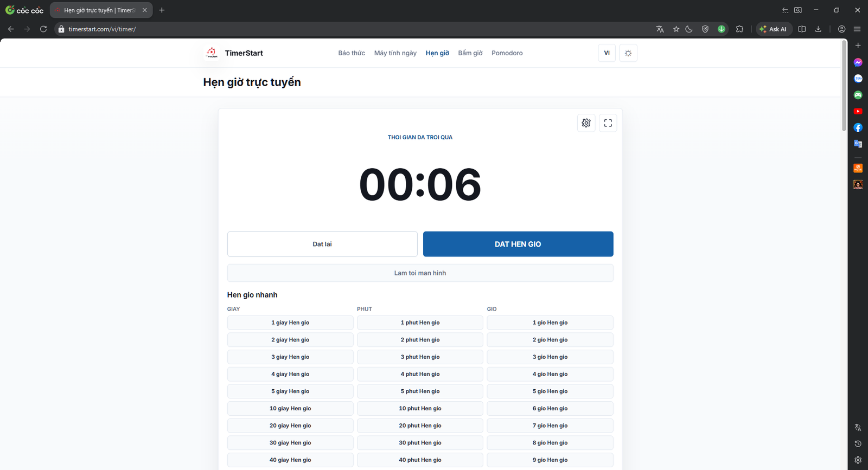Open the extensions puzzle icon
This screenshot has width=868, height=470.
739,29
